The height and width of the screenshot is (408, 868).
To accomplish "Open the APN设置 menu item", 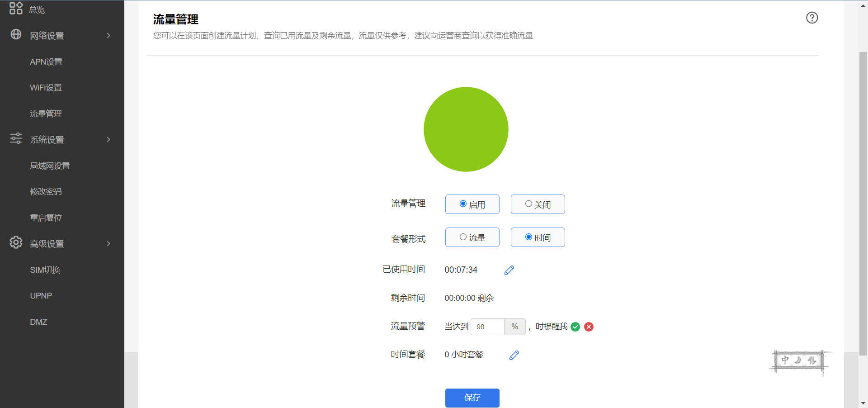I will 46,62.
